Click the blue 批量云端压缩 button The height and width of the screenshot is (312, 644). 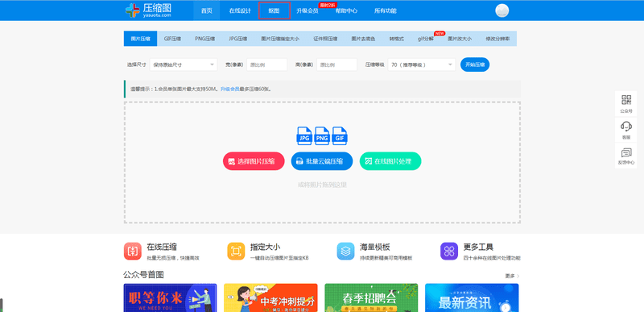pyautogui.click(x=322, y=161)
